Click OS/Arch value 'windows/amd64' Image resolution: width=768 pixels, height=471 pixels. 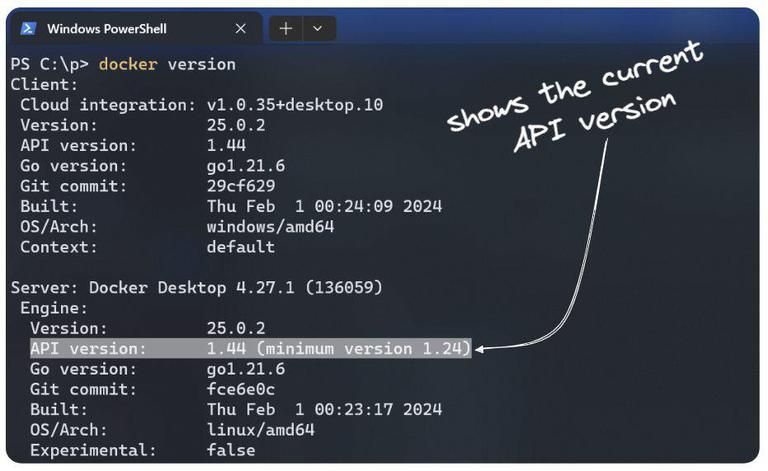pyautogui.click(x=270, y=227)
